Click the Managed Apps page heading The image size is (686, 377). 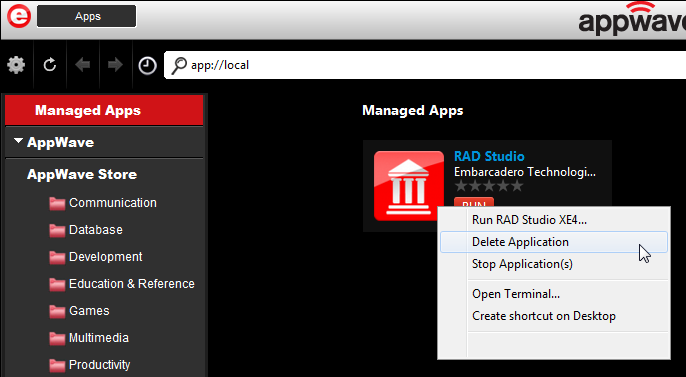coord(413,110)
